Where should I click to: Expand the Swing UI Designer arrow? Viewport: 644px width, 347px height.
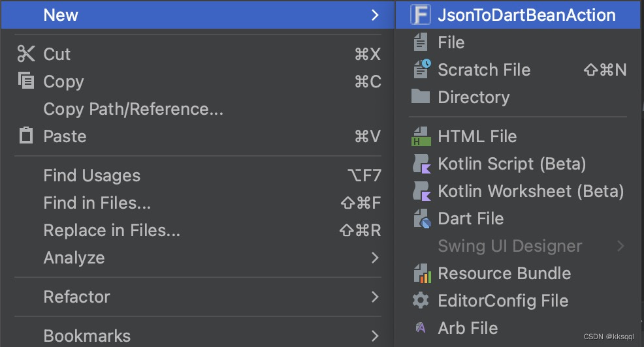[x=620, y=246]
